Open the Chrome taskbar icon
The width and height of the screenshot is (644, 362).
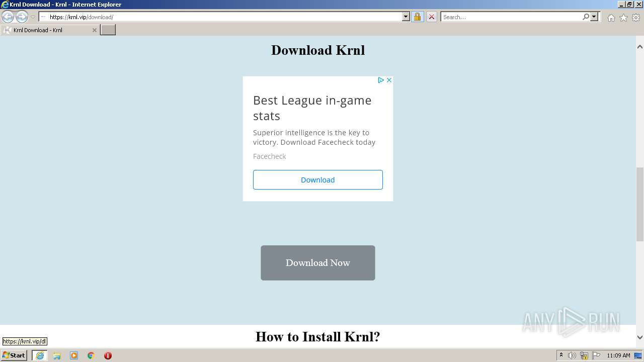(91, 355)
